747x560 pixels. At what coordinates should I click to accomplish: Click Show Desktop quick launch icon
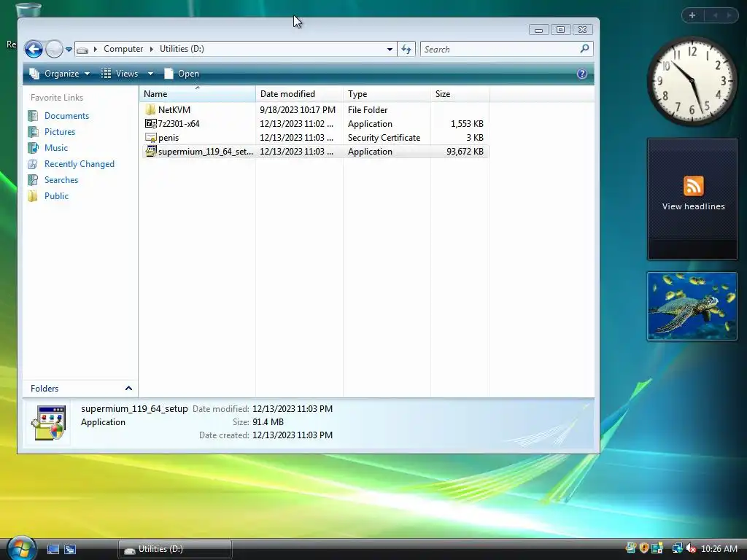pos(53,550)
